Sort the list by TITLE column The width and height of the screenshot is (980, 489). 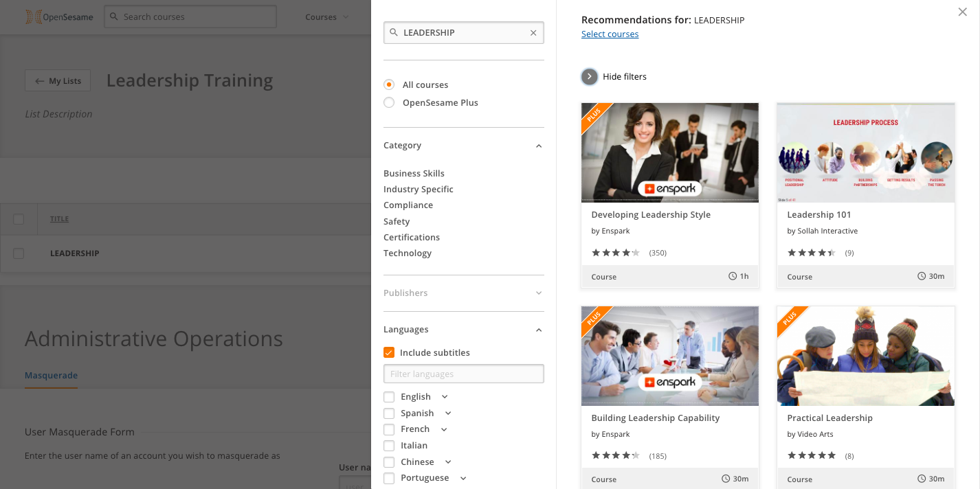59,219
